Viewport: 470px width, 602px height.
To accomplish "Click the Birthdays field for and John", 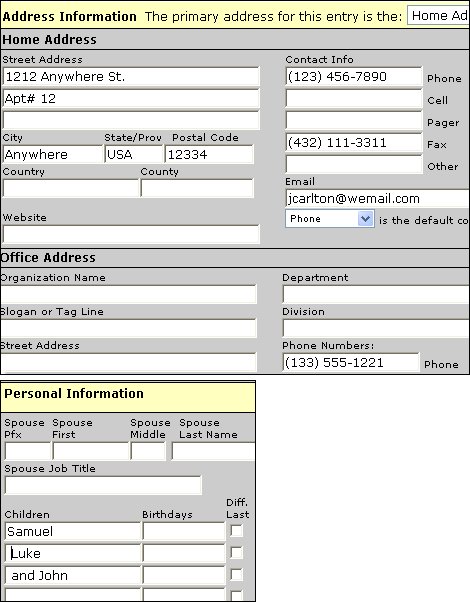I will point(184,575).
